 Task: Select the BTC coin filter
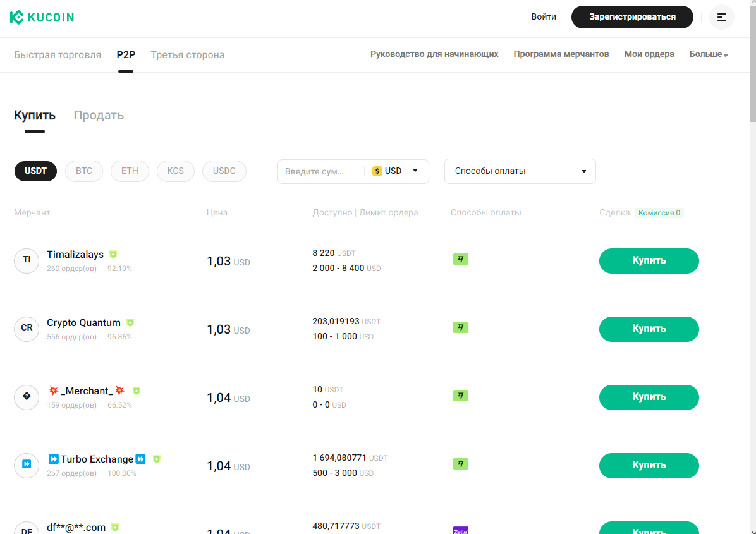[84, 171]
